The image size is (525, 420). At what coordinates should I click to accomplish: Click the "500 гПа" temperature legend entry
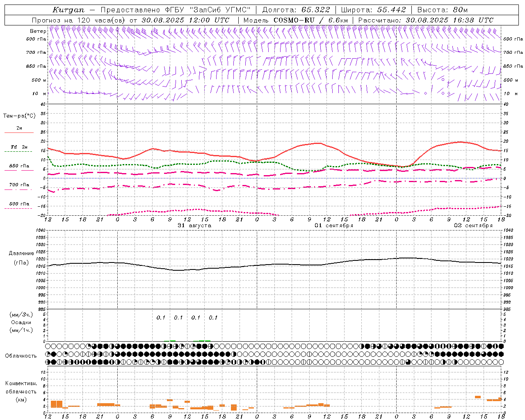[19, 204]
